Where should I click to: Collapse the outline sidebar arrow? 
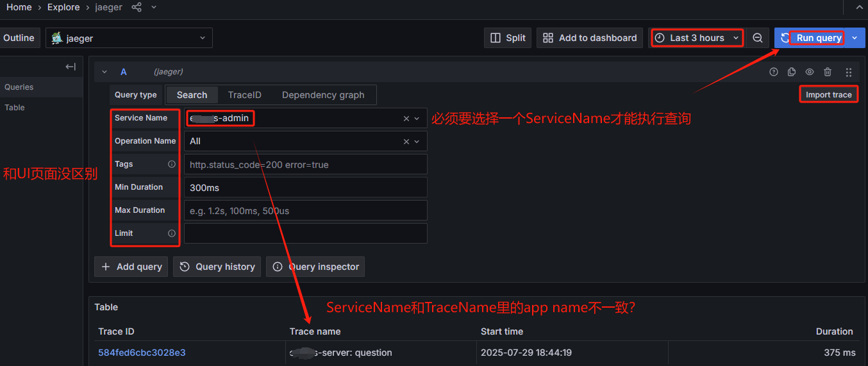click(x=71, y=67)
